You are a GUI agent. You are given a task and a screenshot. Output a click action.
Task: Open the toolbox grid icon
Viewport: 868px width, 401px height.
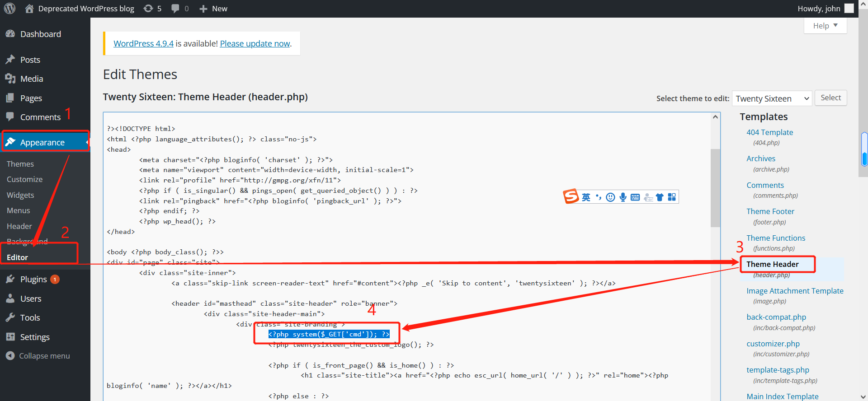(x=672, y=197)
